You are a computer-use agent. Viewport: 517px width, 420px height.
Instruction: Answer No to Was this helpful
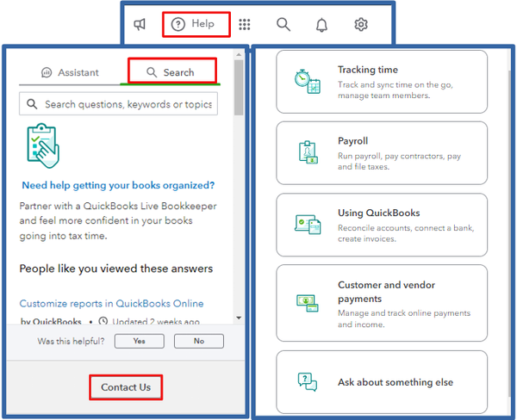coord(199,341)
